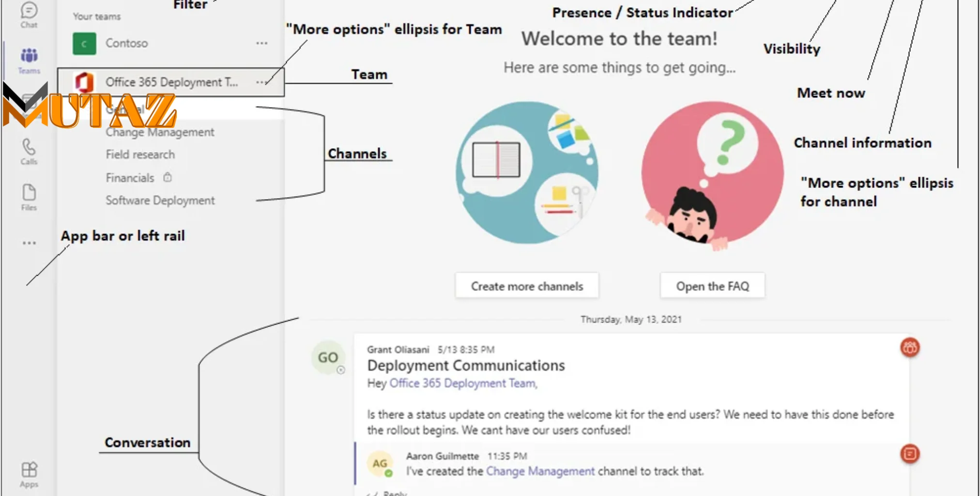This screenshot has width=980, height=496.
Task: Click the notebook illustration circle
Action: [x=527, y=172]
